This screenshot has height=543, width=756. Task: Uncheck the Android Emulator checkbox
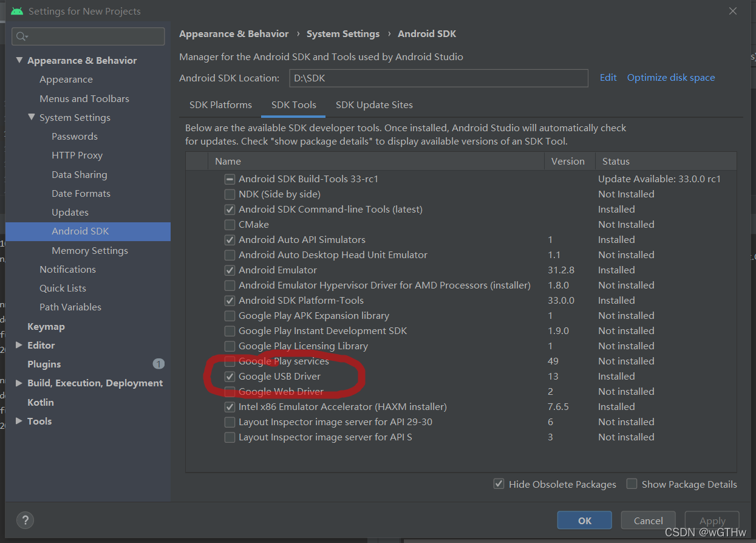tap(230, 270)
